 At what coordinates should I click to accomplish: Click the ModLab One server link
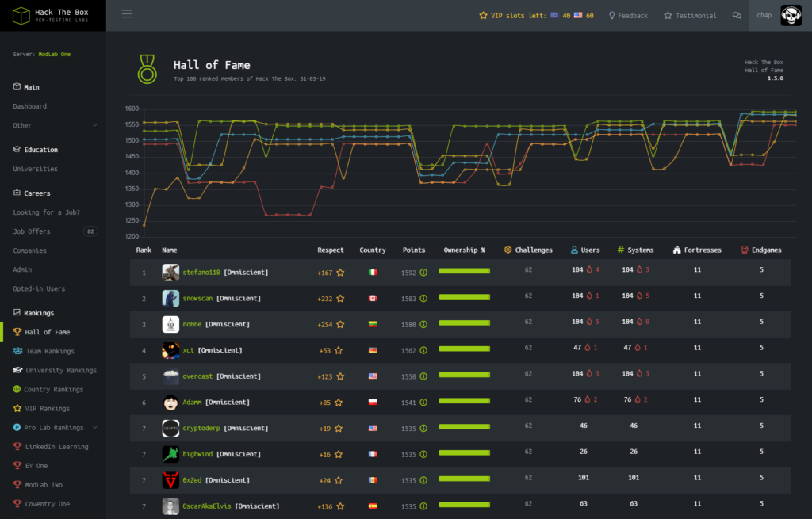point(55,54)
